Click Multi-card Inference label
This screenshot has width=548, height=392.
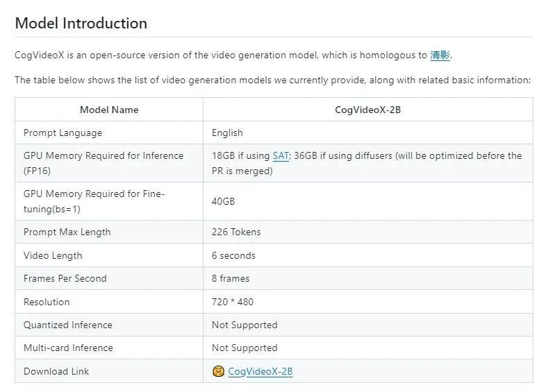point(68,348)
